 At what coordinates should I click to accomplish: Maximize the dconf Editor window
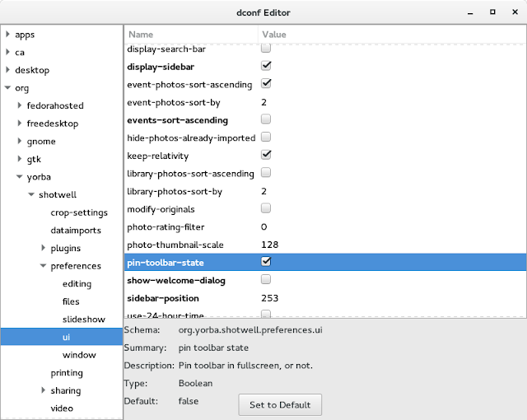tap(492, 12)
